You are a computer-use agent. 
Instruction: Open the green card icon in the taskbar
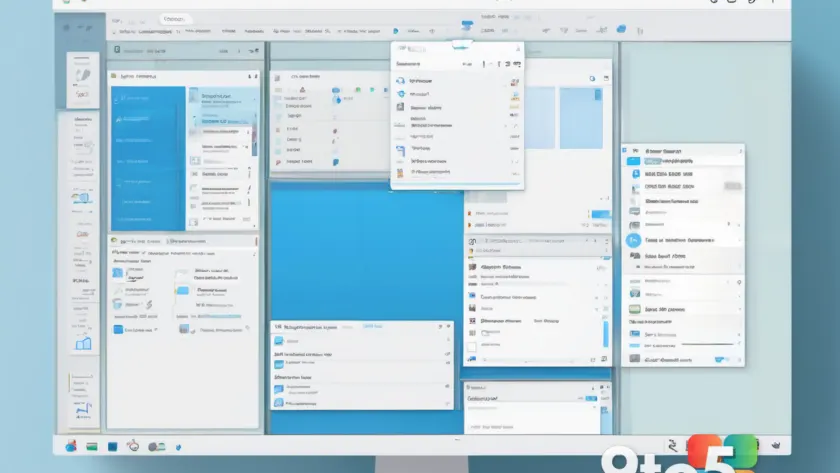[x=92, y=446]
